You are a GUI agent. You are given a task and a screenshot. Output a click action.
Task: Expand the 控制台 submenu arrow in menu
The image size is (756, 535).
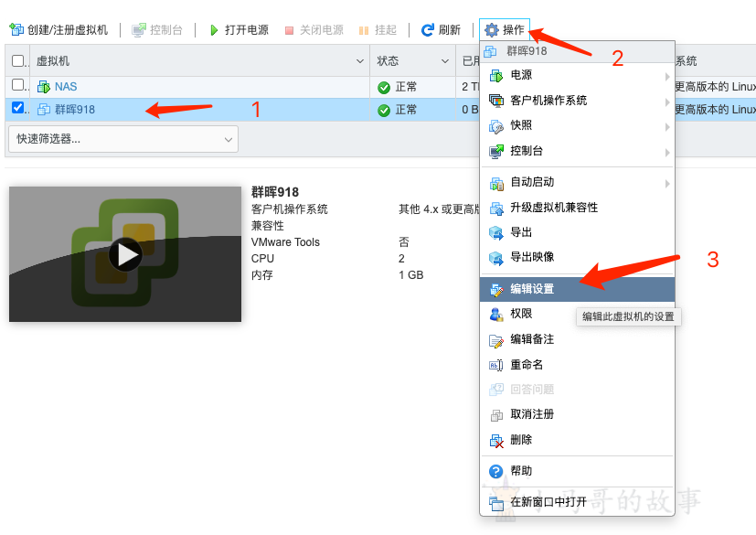667,153
